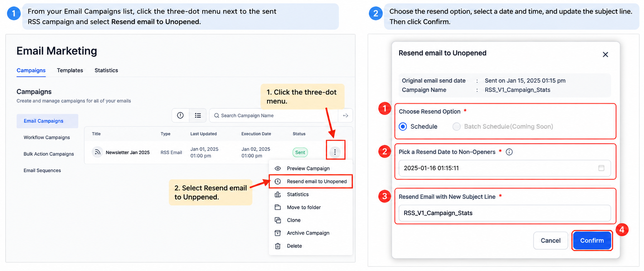Screen dimensions: 644x271
Task: Open the clock history icon beside the search box
Action: (x=180, y=115)
